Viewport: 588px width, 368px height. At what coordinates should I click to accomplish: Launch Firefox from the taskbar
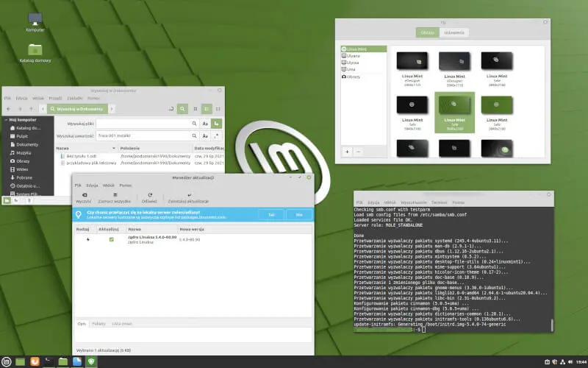tap(35, 361)
